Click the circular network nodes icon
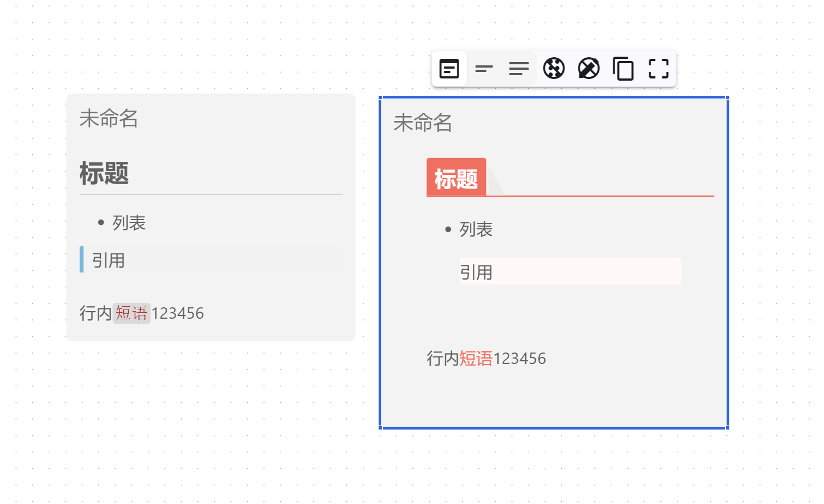This screenshot has width=824, height=504. pos(554,69)
